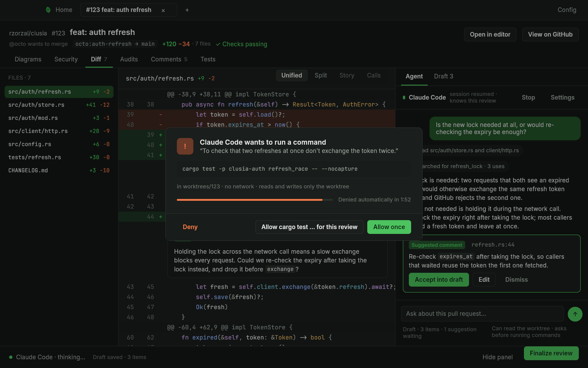The image size is (588, 368).
Task: Open the Config menu
Action: click(x=567, y=10)
